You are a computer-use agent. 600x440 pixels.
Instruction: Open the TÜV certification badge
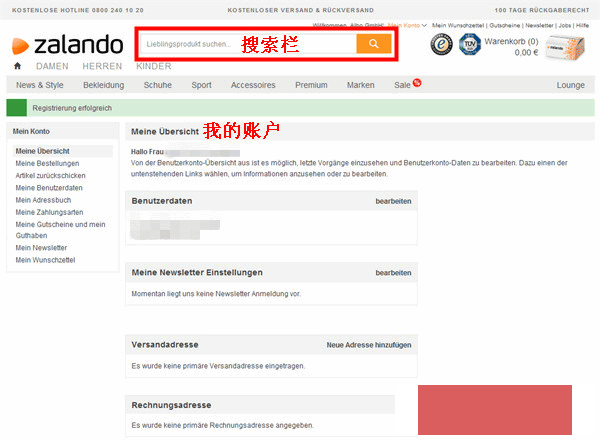coord(470,44)
